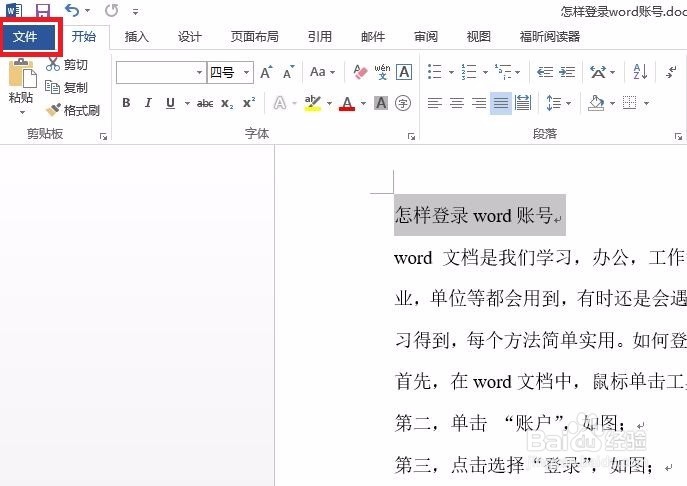The height and width of the screenshot is (486, 687).
Task: Open the 四号 font size dropdown
Action: tap(247, 72)
